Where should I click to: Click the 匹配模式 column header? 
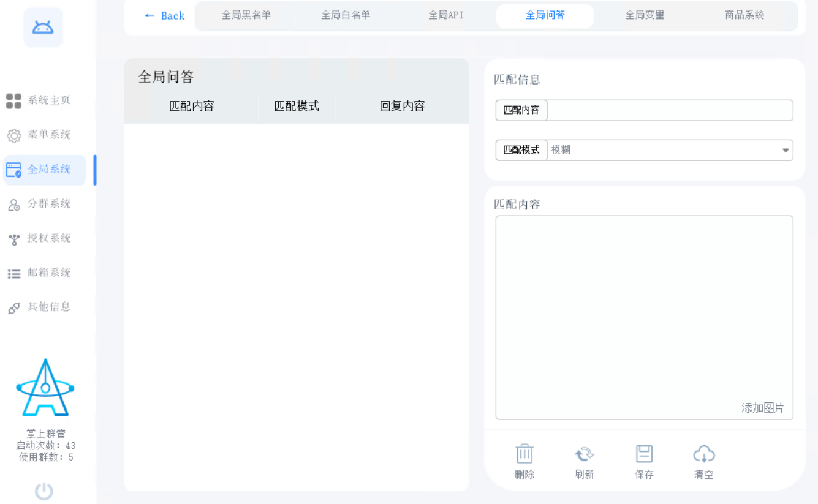(x=297, y=107)
